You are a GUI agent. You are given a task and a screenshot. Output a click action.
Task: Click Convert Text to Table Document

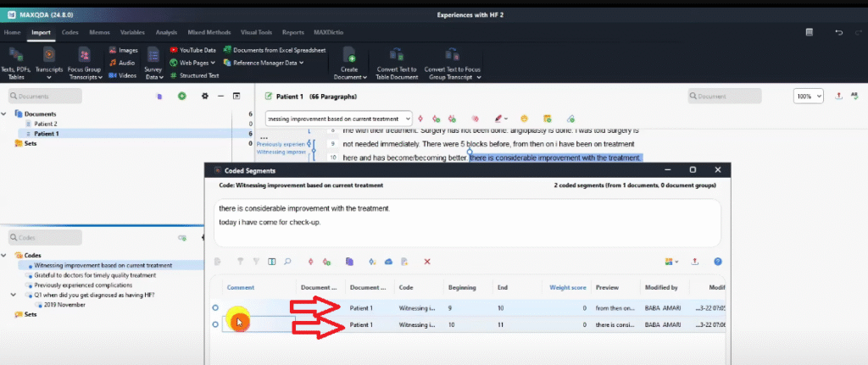pyautogui.click(x=397, y=63)
